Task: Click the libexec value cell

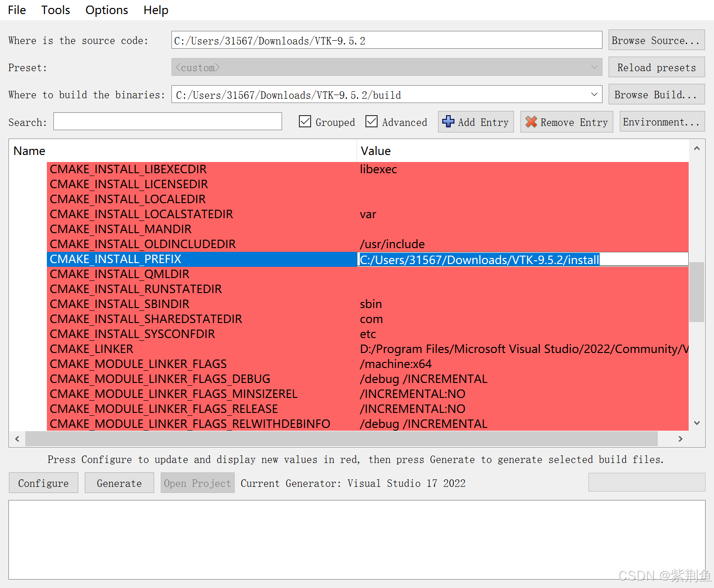Action: [523, 169]
